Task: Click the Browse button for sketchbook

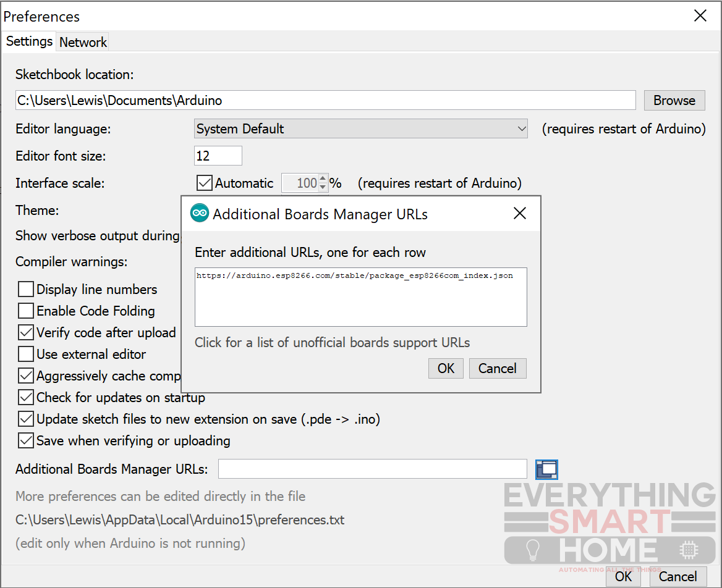Action: pyautogui.click(x=674, y=100)
